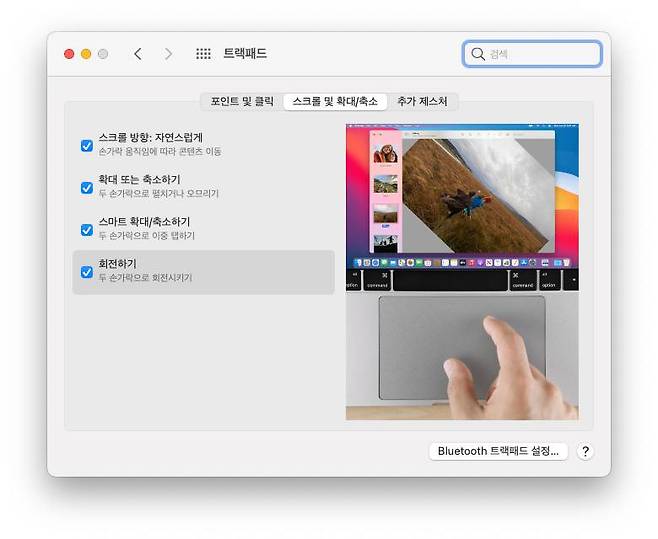
Task: Toggle 스크롤 방향: 자연스럽게 checkbox
Action: [x=87, y=146]
